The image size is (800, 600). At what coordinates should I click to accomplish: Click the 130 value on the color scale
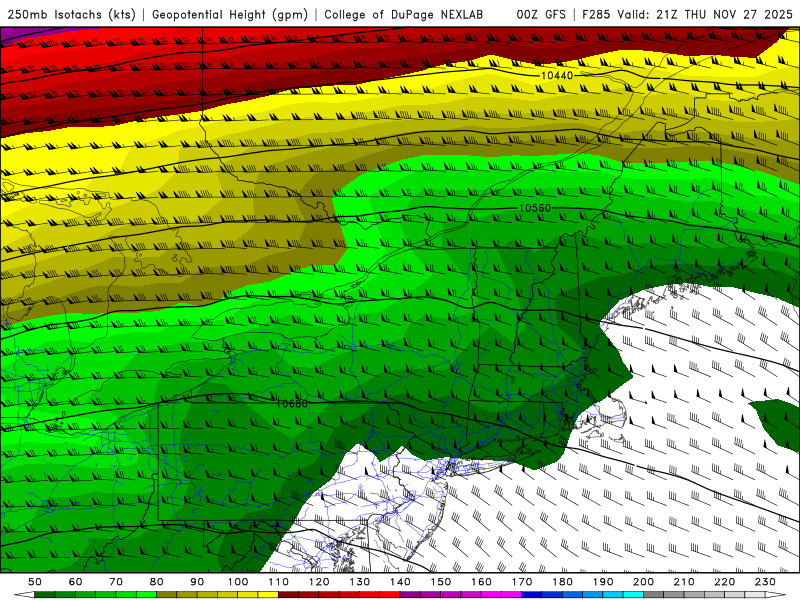click(360, 582)
